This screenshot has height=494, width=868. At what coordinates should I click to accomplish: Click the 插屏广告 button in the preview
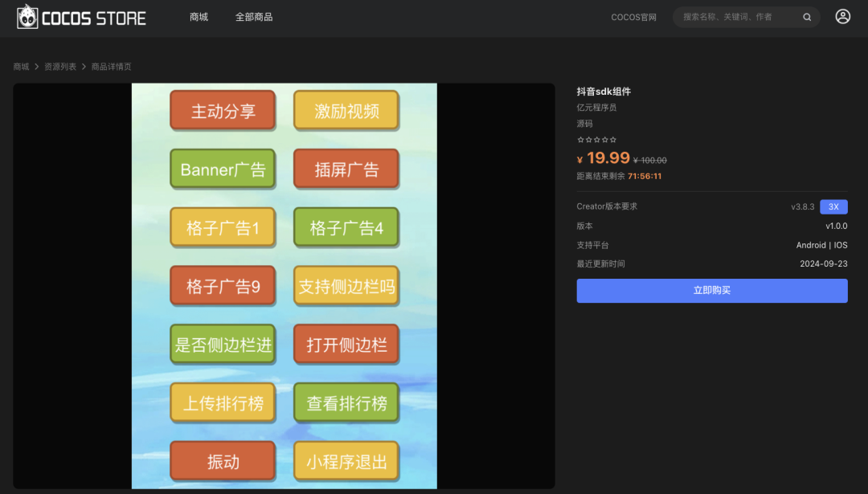(x=346, y=169)
